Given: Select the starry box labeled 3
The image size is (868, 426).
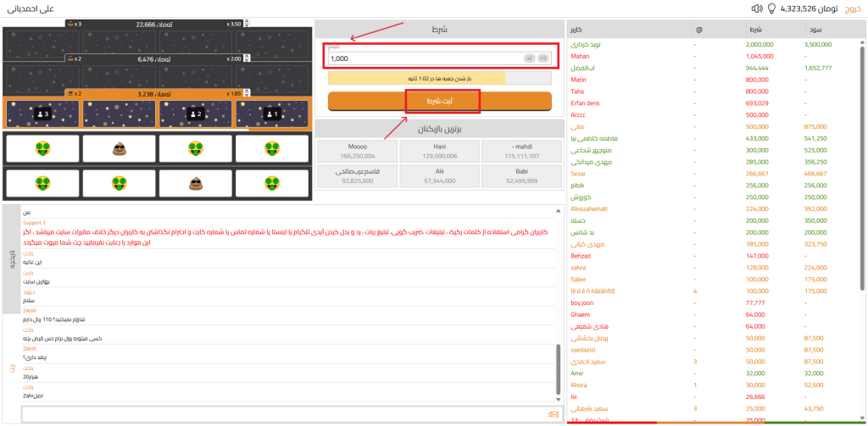Looking at the screenshot, I should pyautogui.click(x=42, y=114).
